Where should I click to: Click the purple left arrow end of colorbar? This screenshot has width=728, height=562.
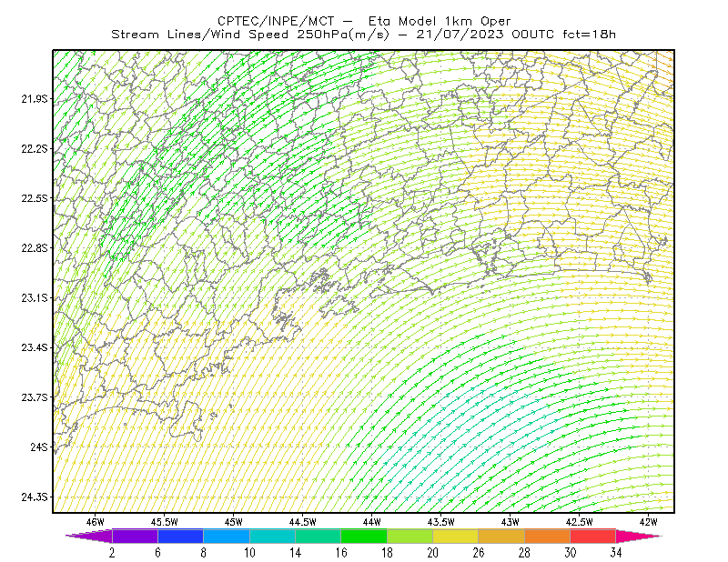[88, 536]
